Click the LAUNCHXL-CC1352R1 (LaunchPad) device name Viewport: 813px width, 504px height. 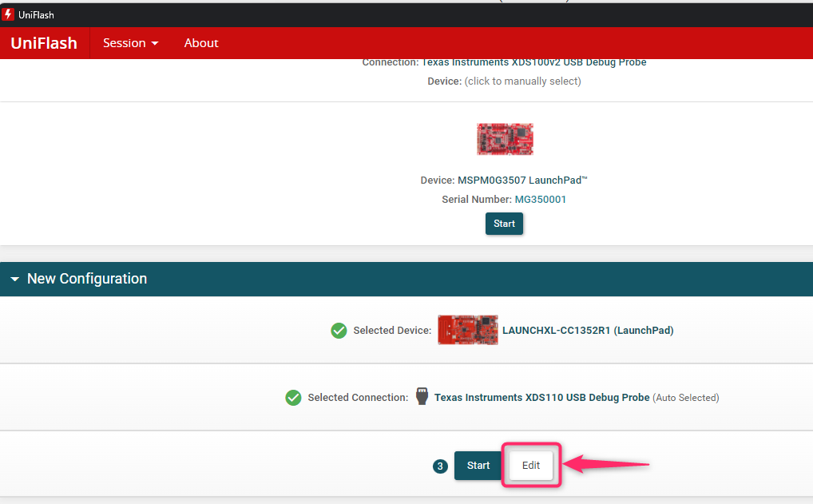coord(588,331)
